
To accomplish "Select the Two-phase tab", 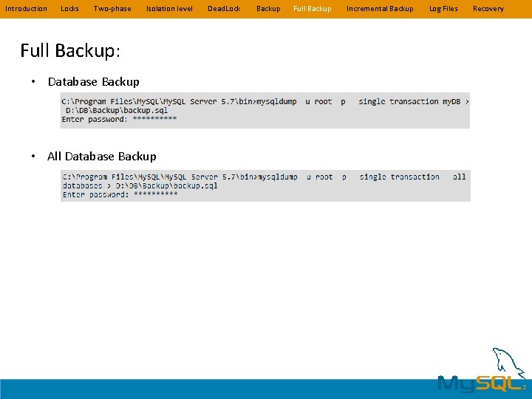I will click(112, 9).
